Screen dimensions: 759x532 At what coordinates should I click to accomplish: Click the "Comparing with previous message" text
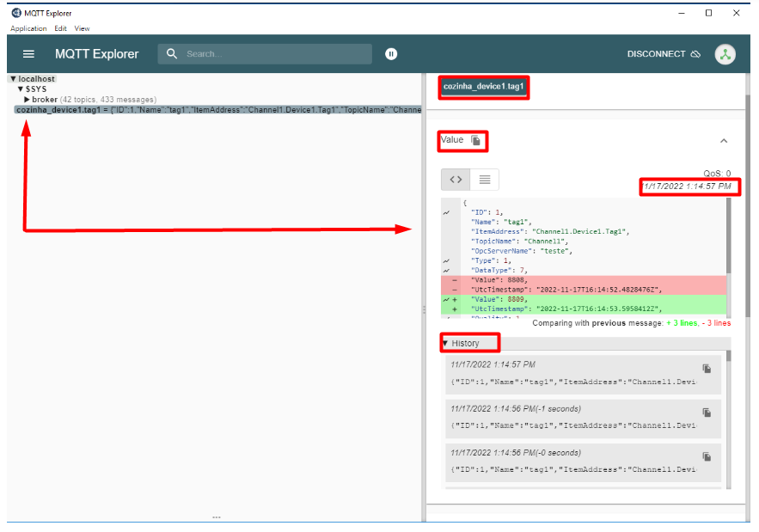click(x=597, y=323)
